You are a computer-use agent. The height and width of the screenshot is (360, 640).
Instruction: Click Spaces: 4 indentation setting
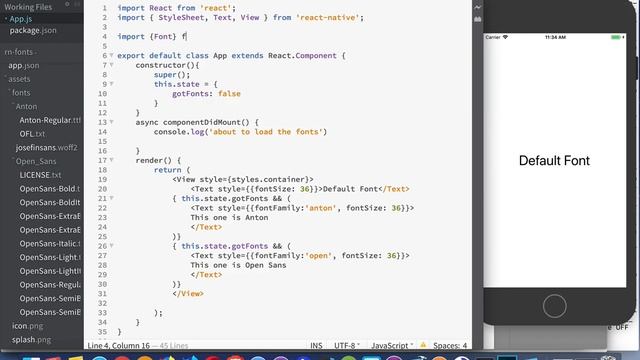pos(450,345)
